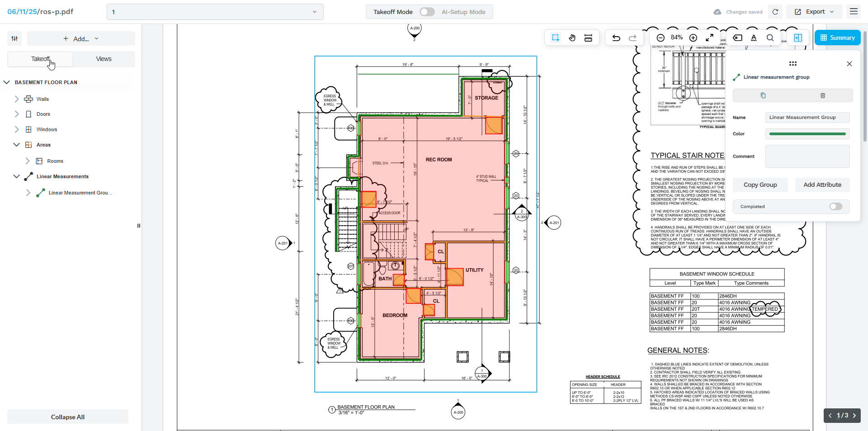The height and width of the screenshot is (431, 868).
Task: Duplicate group using the copy icon
Action: (x=763, y=95)
